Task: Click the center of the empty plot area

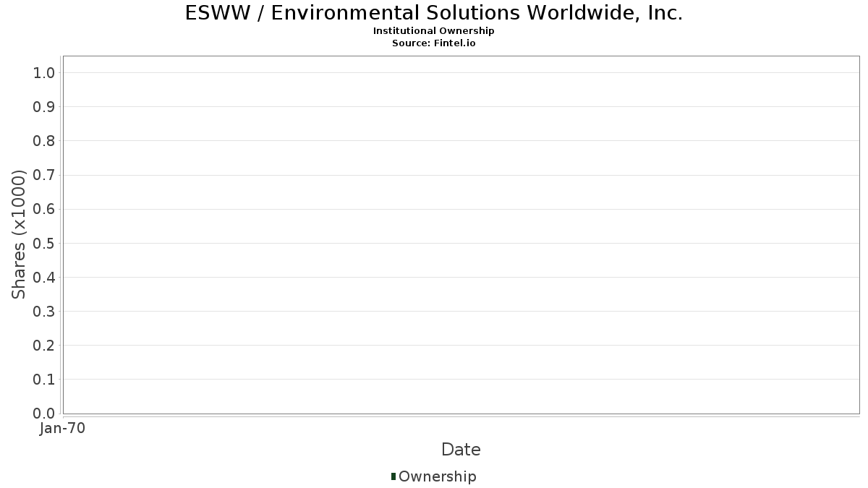Action: pos(461,234)
